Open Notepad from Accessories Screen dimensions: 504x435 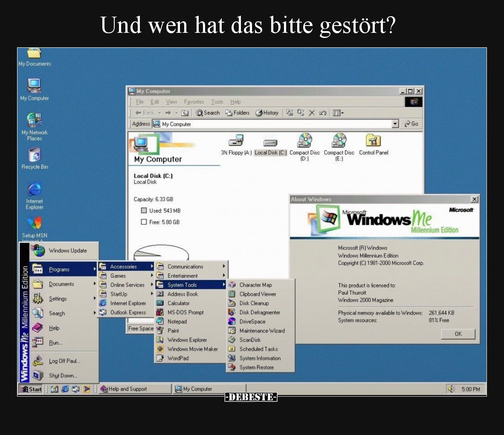pos(191,322)
